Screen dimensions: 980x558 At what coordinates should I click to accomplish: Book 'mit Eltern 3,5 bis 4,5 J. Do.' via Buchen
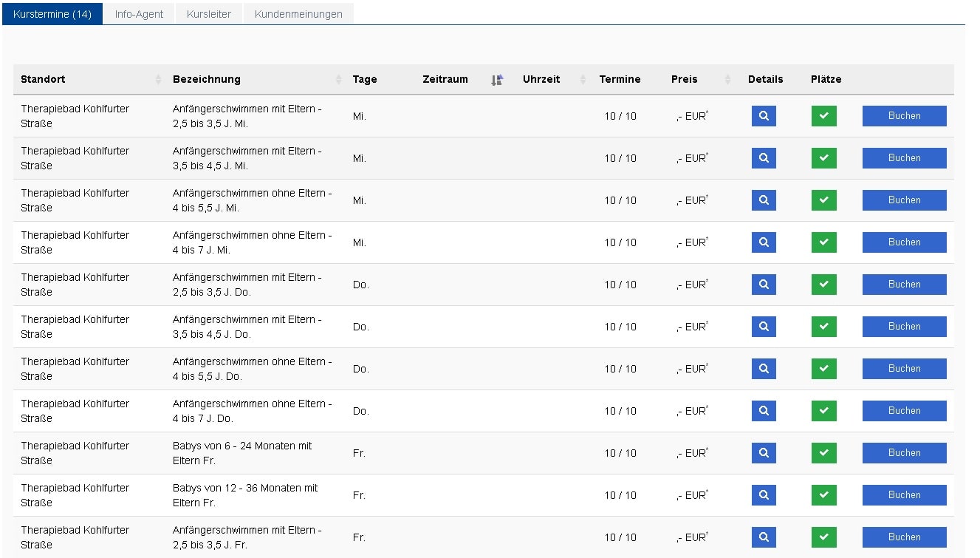pos(904,327)
